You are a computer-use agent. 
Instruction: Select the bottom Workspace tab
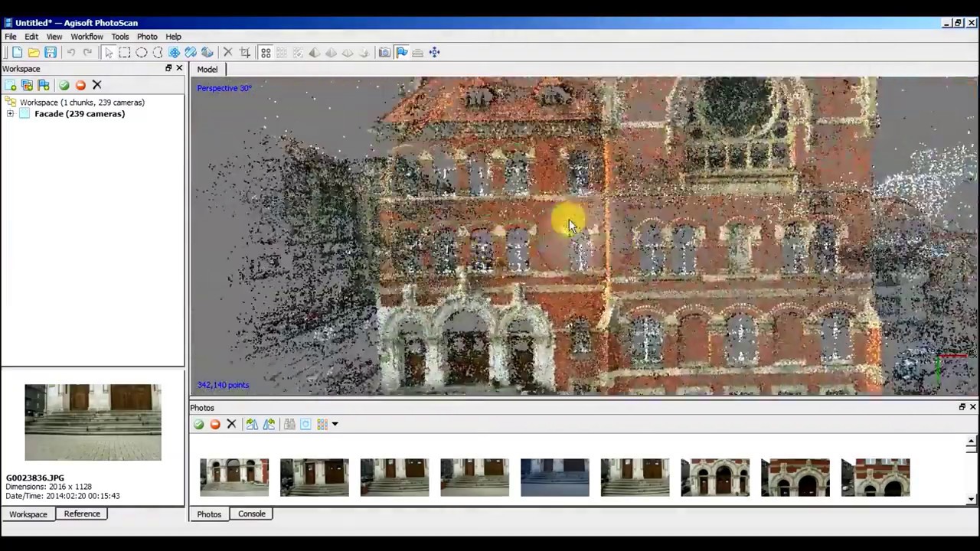[x=28, y=514]
